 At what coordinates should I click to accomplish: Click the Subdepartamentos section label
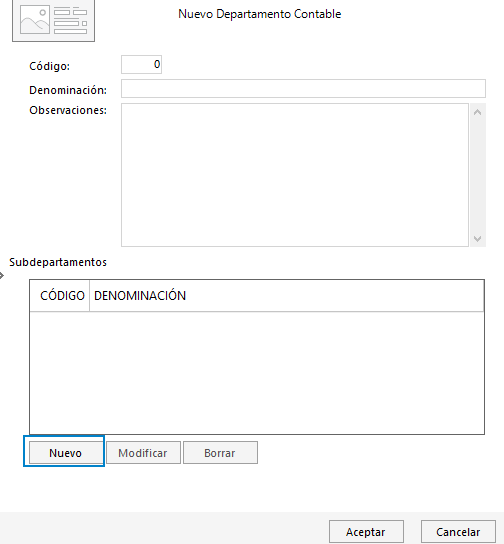tap(58, 262)
